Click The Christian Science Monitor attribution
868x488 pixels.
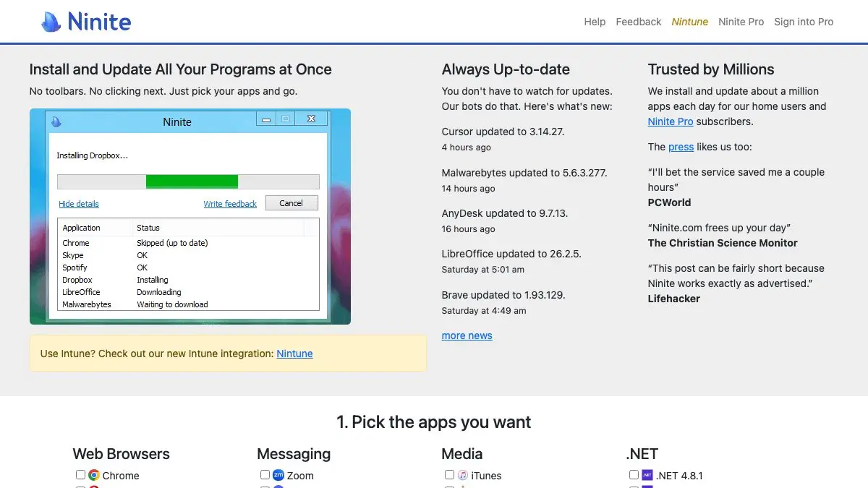pyautogui.click(x=723, y=243)
